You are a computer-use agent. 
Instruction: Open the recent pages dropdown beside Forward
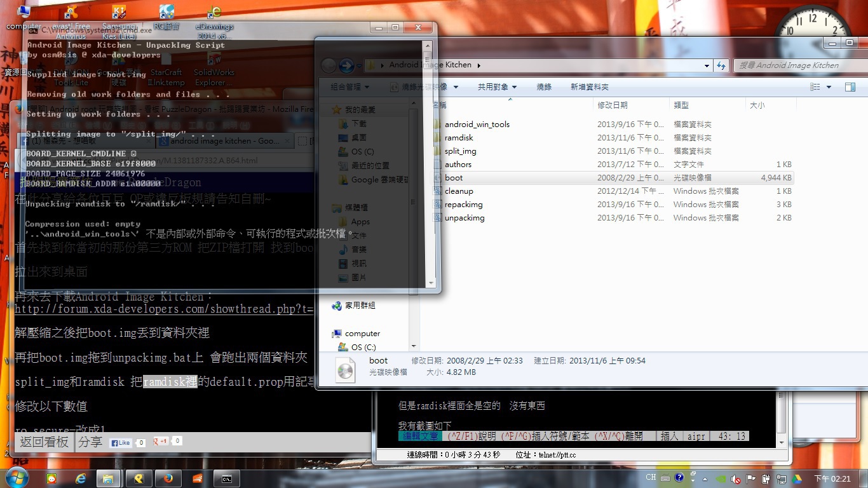[360, 65]
